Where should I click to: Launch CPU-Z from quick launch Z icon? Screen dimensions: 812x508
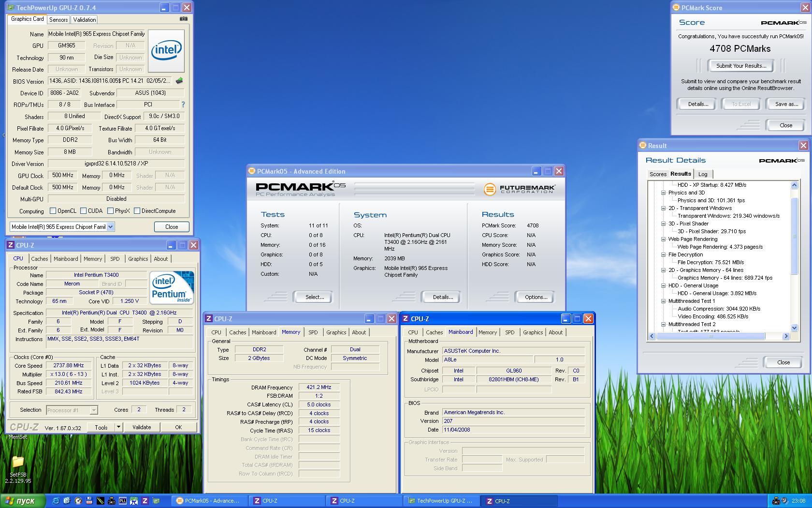(145, 501)
